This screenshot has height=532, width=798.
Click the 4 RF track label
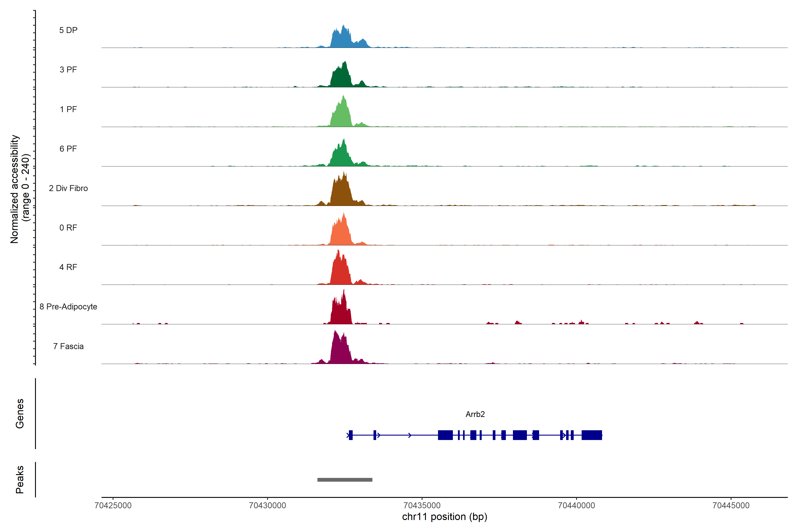68,267
